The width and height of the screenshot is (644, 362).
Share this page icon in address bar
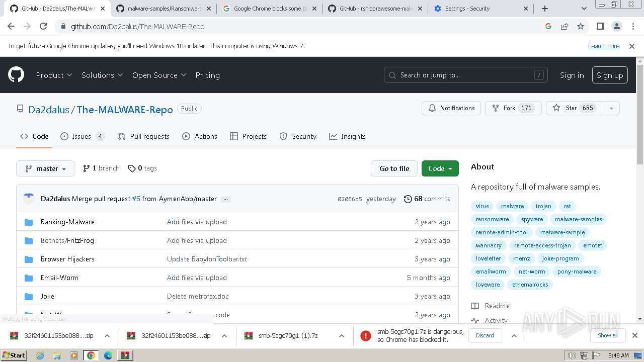[565, 27]
